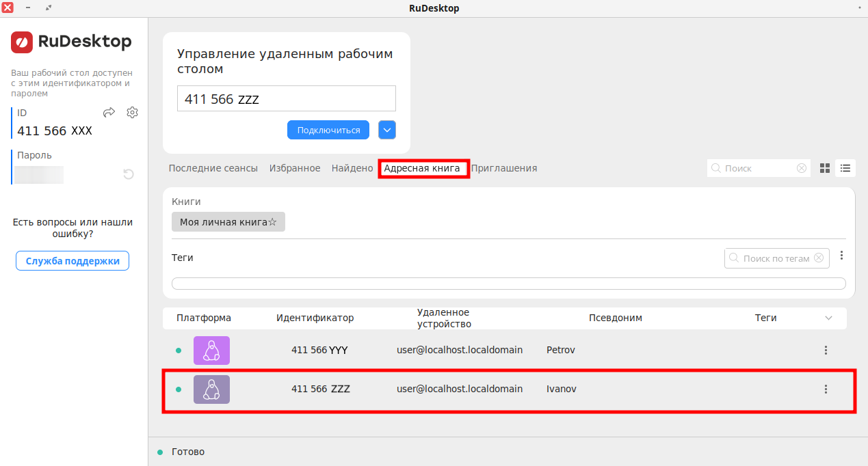Click your own ID 411 566 XXX
Image resolution: width=868 pixels, height=466 pixels.
point(55,131)
